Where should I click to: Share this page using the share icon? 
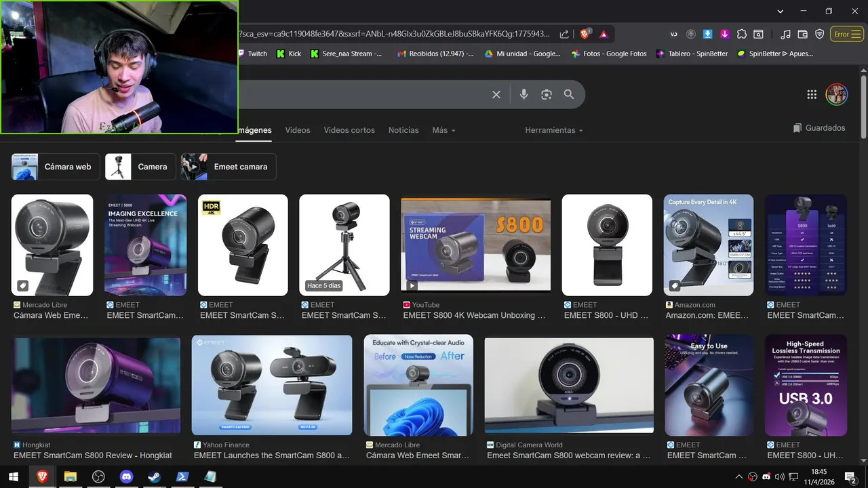[564, 34]
